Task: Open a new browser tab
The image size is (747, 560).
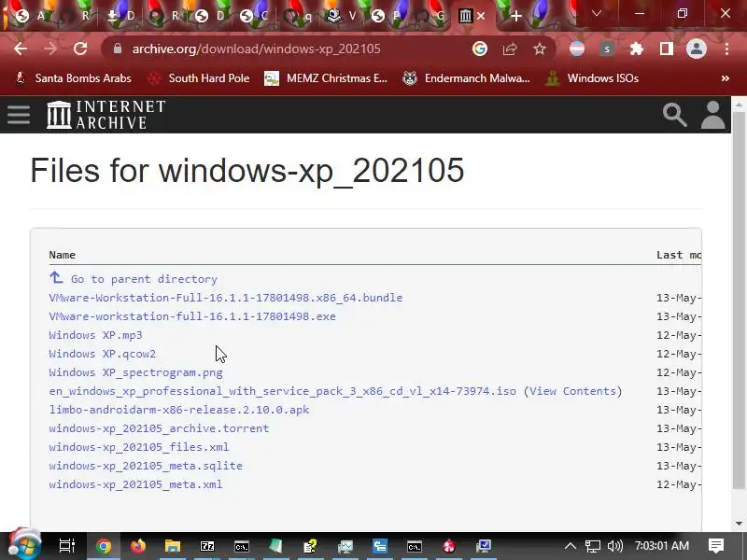Action: (516, 16)
